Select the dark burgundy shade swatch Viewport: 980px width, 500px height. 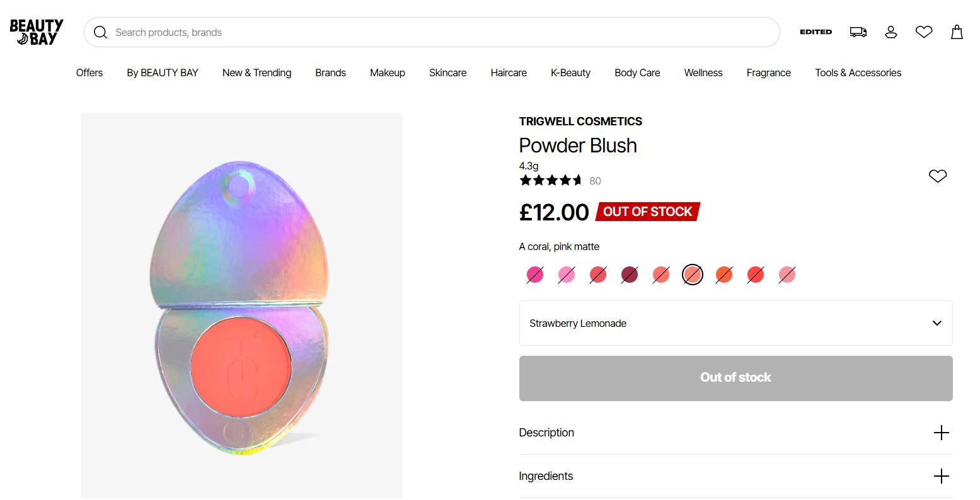coord(630,275)
